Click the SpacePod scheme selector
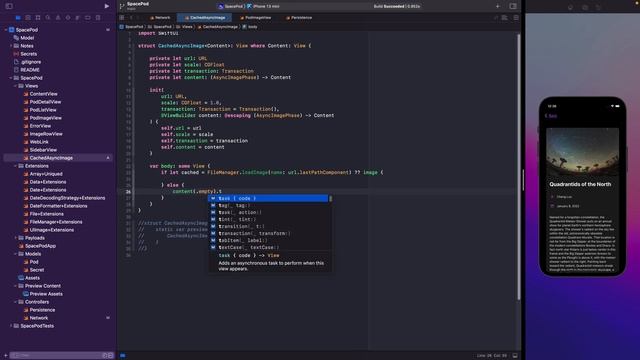Viewport: 640px width, 360px height. tap(231, 6)
